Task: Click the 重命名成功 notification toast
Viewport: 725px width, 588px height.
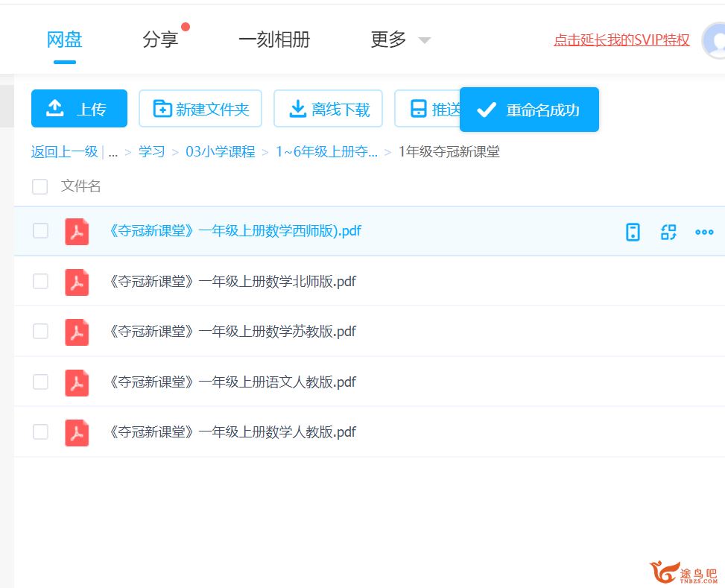Action: coord(530,110)
